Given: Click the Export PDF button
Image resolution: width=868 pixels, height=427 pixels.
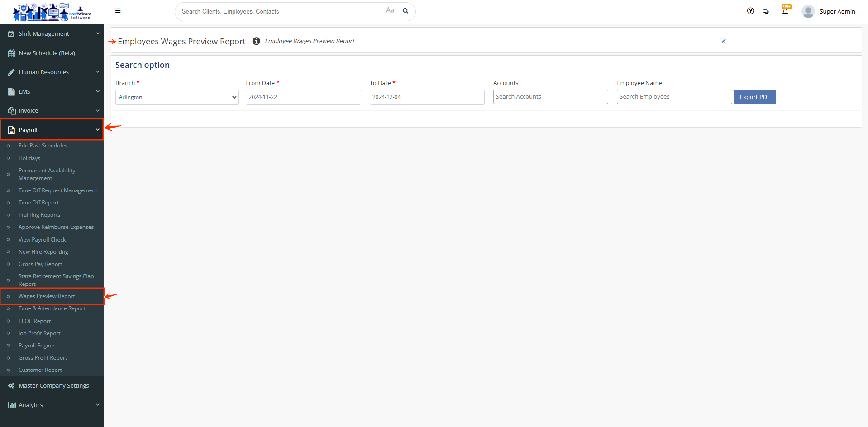Looking at the screenshot, I should click(754, 97).
